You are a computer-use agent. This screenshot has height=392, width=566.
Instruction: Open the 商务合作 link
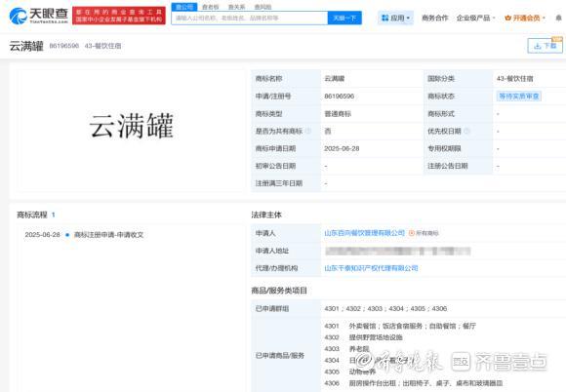pos(434,18)
